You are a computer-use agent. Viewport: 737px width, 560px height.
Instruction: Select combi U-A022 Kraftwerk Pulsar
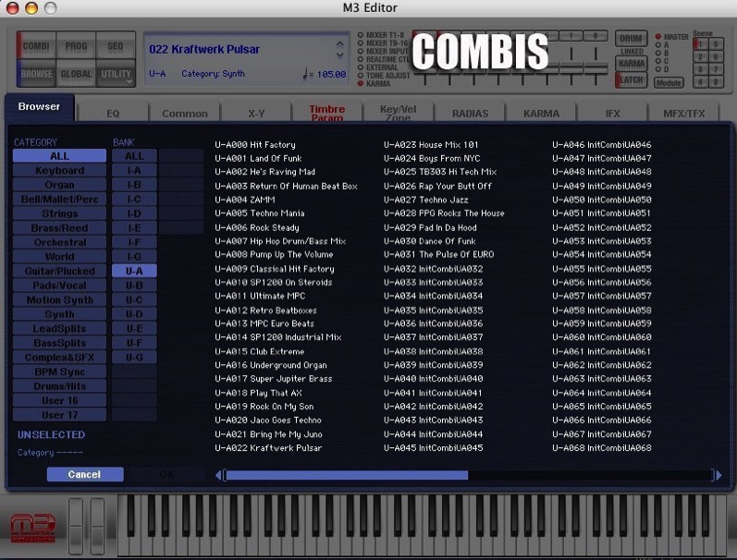pos(268,447)
